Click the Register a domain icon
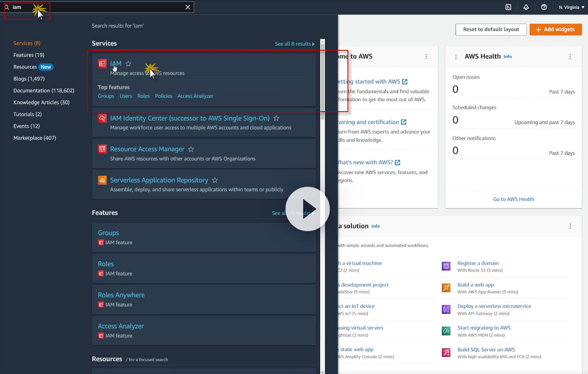 tap(446, 266)
